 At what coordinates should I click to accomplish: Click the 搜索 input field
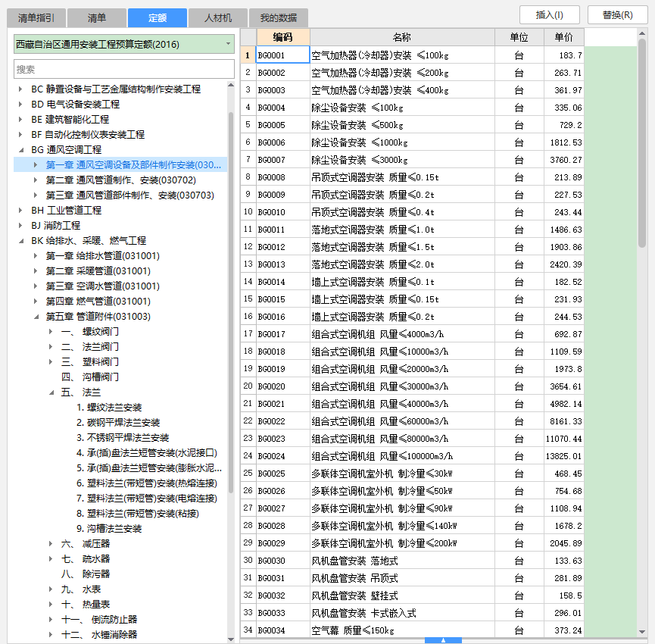124,69
